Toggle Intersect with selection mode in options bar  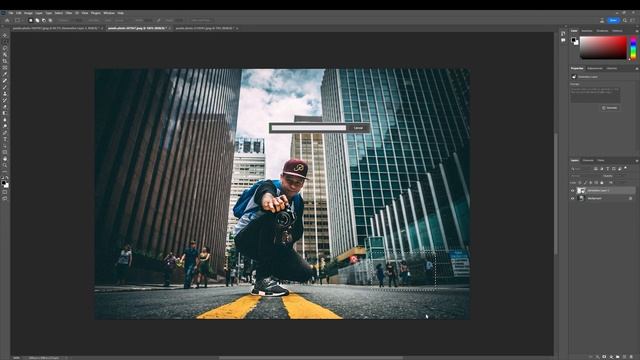tap(50, 20)
